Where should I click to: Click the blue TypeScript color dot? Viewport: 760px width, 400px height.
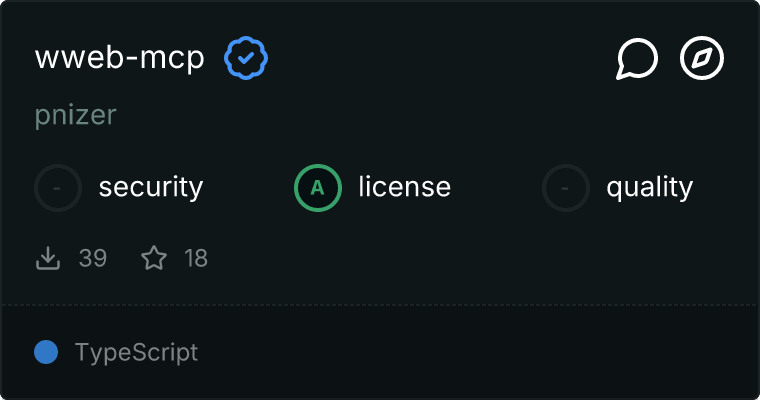tap(46, 352)
